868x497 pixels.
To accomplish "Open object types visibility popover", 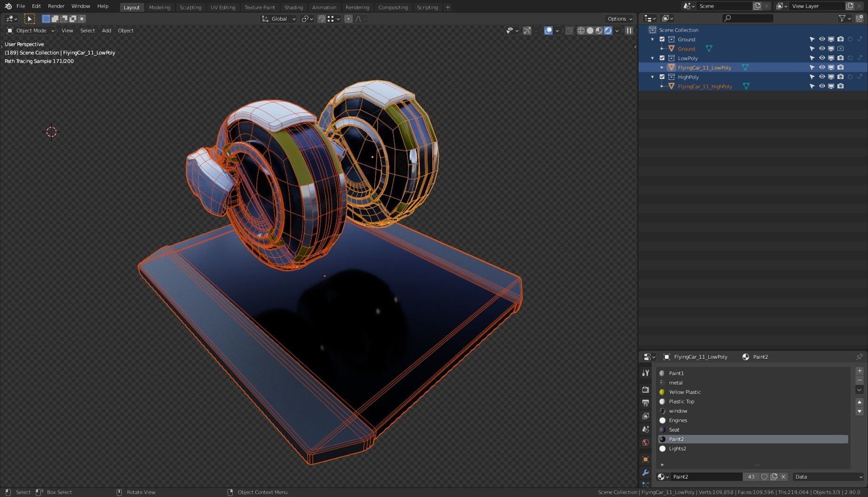I will (512, 31).
